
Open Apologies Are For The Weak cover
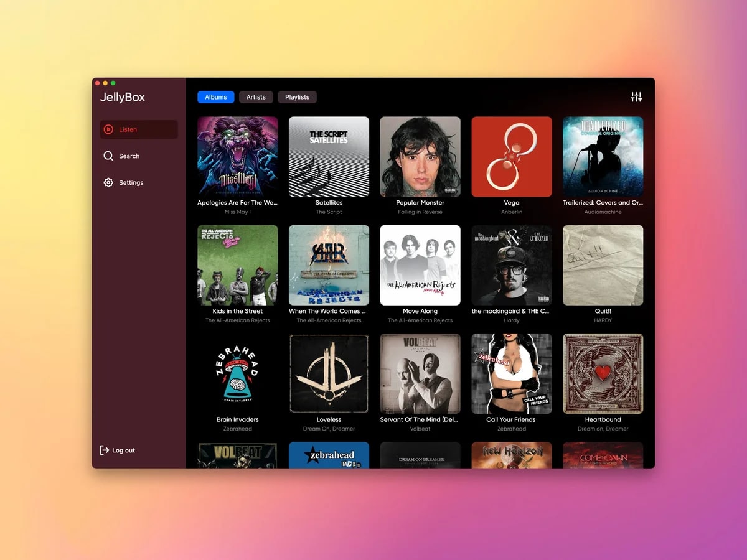pos(238,157)
